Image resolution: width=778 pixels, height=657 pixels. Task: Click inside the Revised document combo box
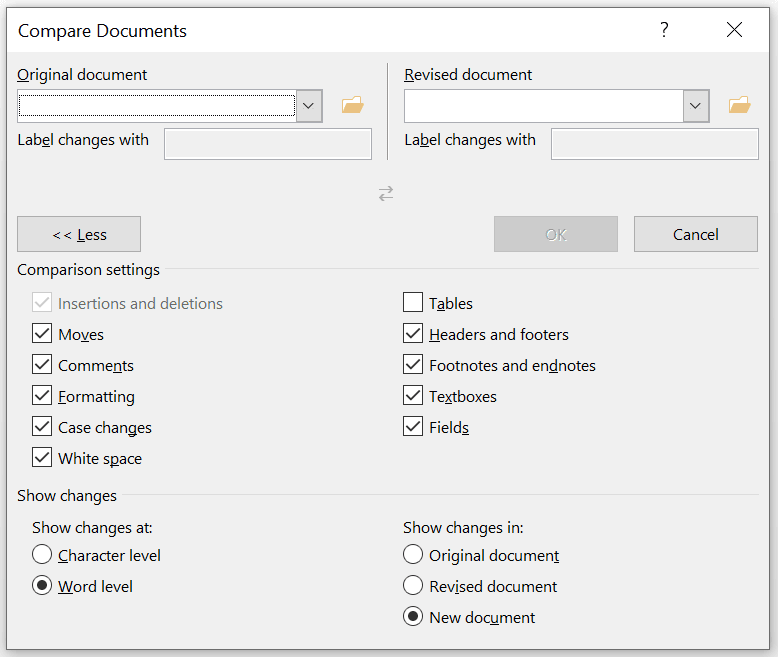point(544,106)
